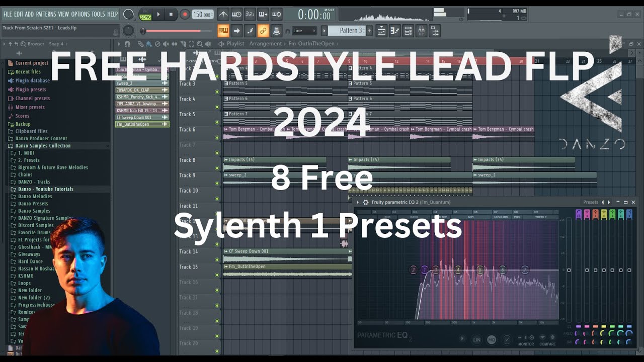Mute Track 8 using its green light
Image resolution: width=644 pixels, height=362 pixels.
pos(217,168)
